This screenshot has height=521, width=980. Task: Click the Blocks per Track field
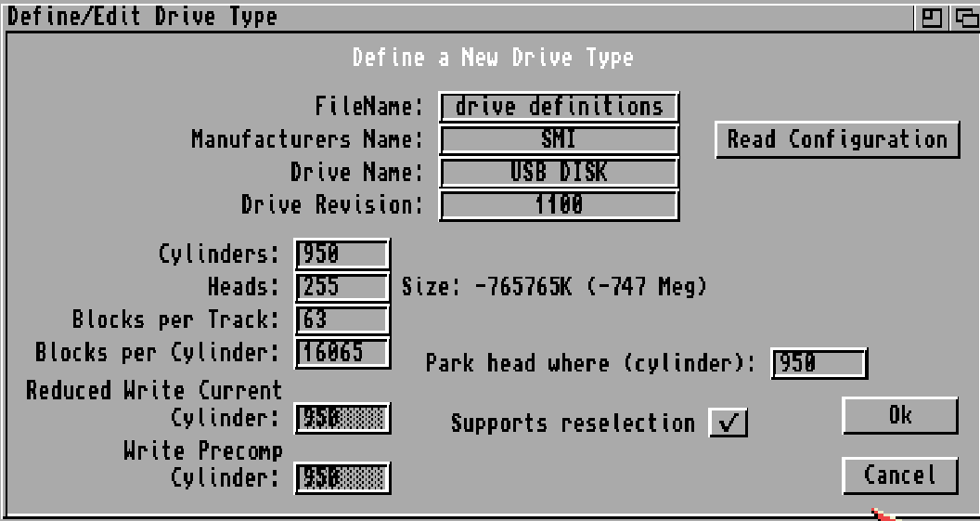click(x=342, y=319)
